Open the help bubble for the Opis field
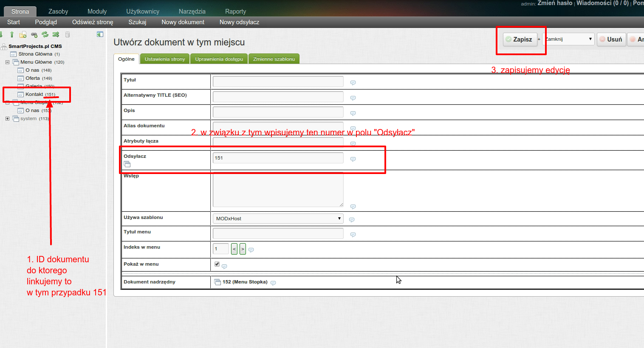The image size is (644, 348). [353, 113]
